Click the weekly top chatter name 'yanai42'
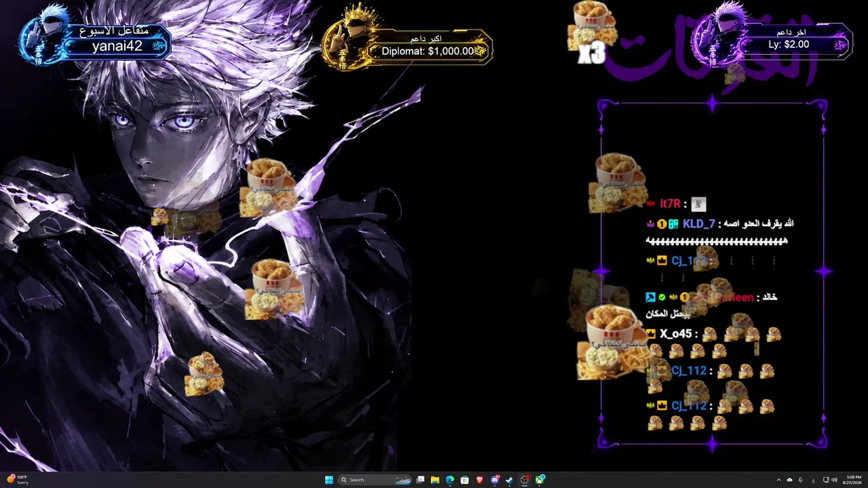The height and width of the screenshot is (488, 868). [117, 46]
